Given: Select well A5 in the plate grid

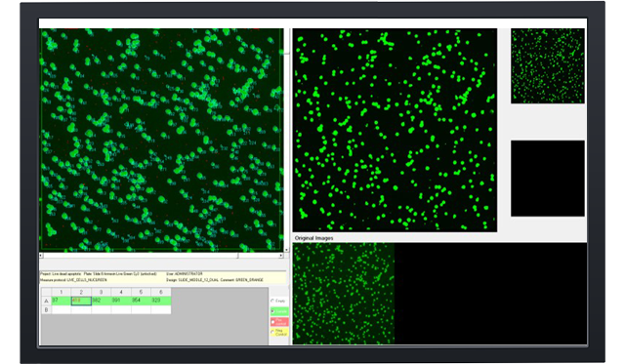Looking at the screenshot, I should pyautogui.click(x=141, y=301).
